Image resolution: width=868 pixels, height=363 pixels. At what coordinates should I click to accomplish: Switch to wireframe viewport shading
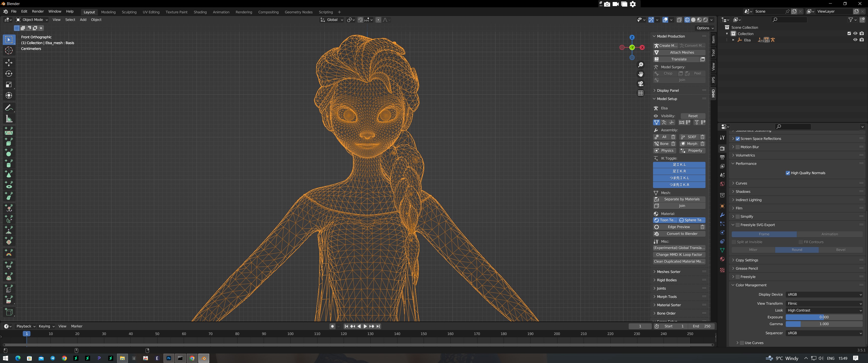coord(687,20)
